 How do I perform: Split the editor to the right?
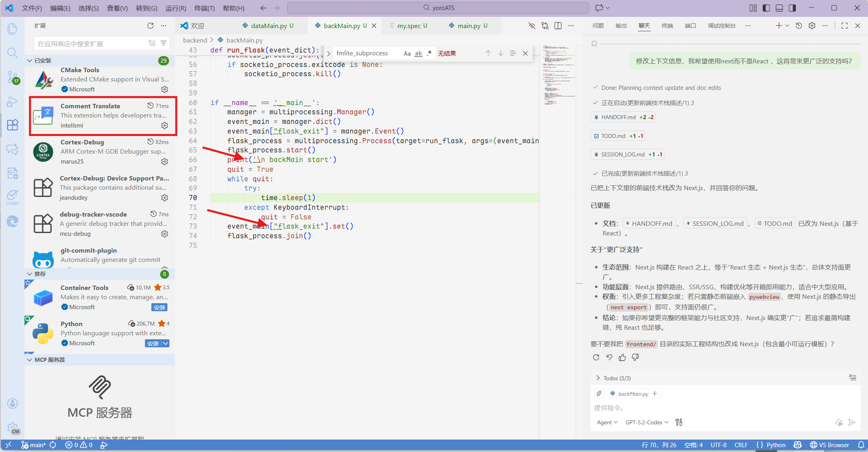pos(558,26)
